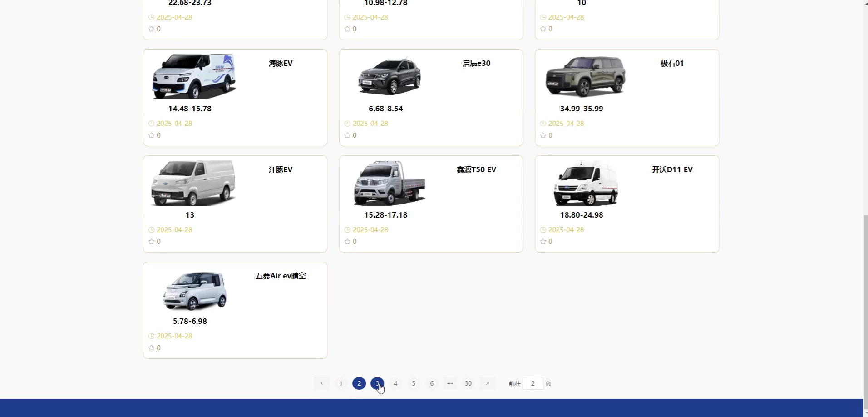
Task: Open the 开沃D11 EV van thumbnail
Action: click(586, 183)
